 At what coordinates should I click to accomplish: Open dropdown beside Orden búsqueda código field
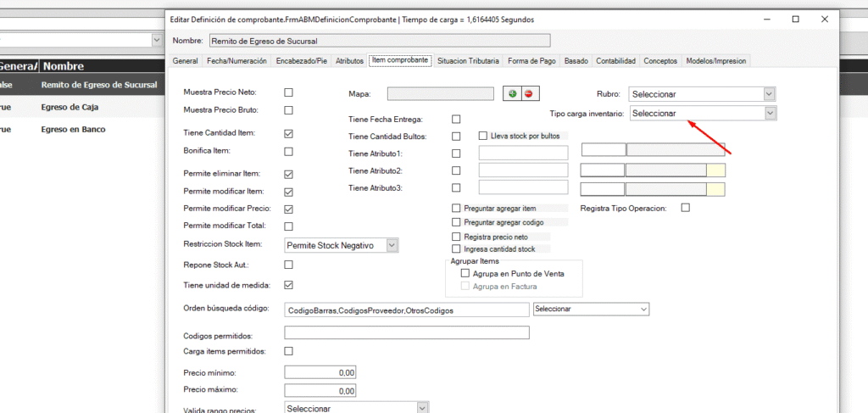643,309
